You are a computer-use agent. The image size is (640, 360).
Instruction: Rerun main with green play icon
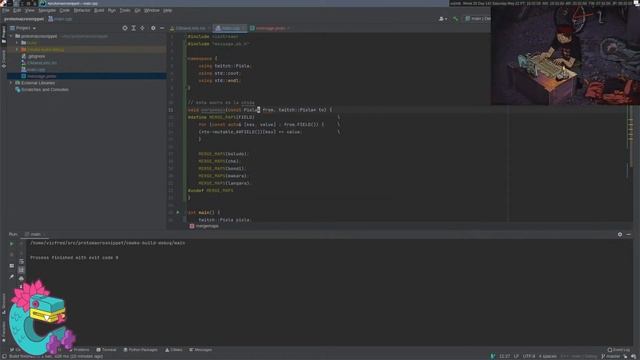tap(11, 244)
